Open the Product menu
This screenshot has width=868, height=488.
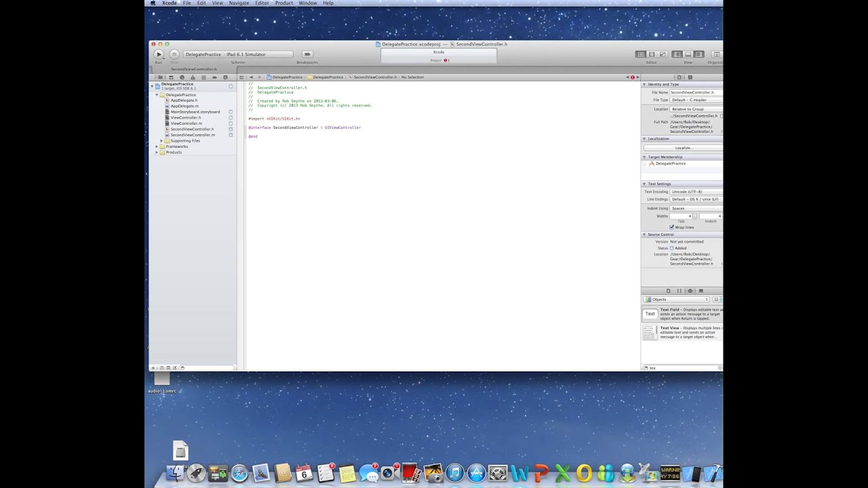[x=284, y=3]
